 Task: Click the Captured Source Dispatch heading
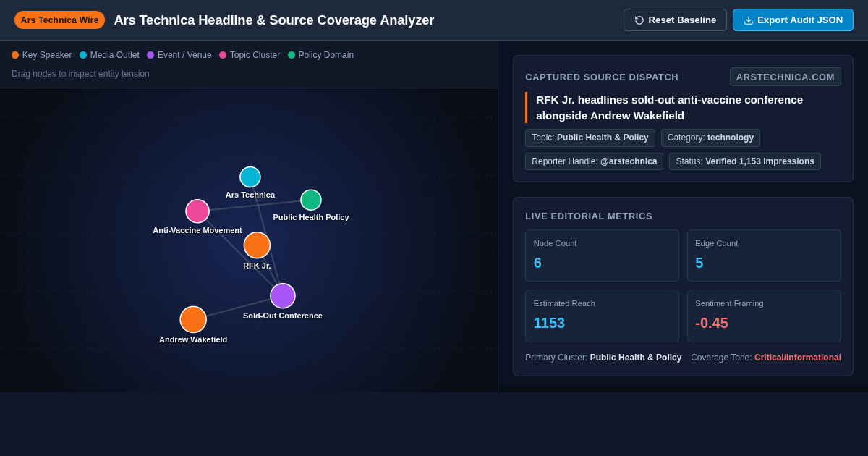point(602,77)
